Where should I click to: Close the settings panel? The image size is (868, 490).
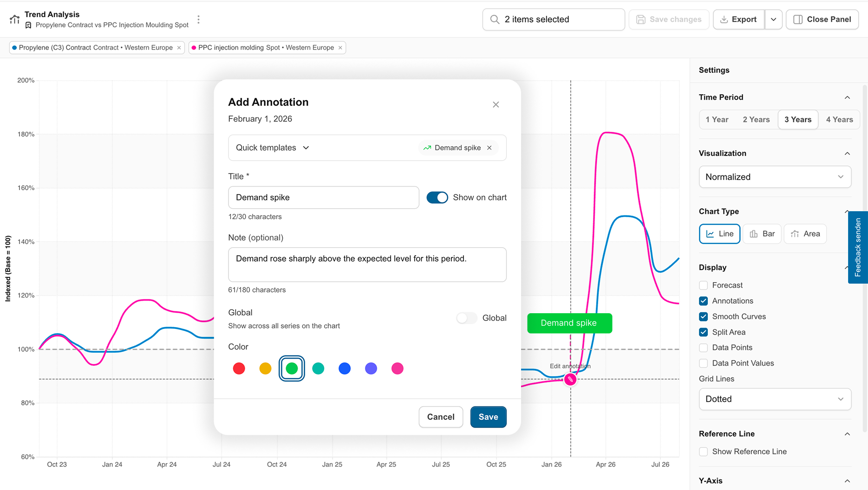[x=822, y=19]
